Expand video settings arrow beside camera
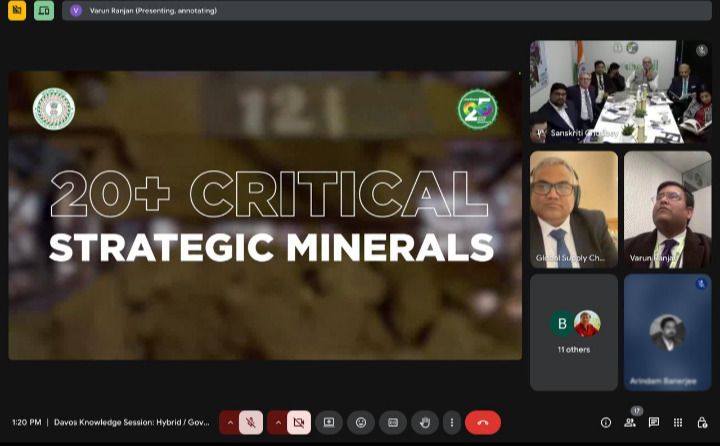Image resolution: width=720 pixels, height=446 pixels. 278,422
